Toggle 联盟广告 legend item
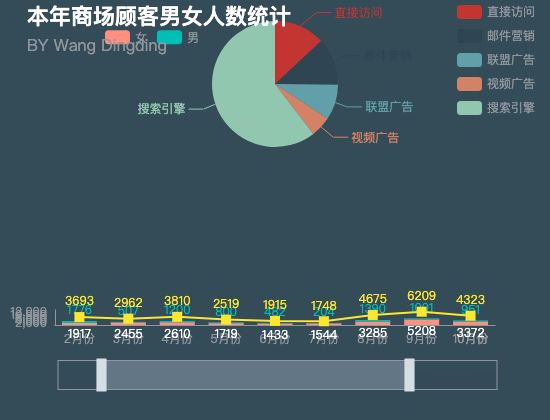550x420 pixels. (x=496, y=60)
